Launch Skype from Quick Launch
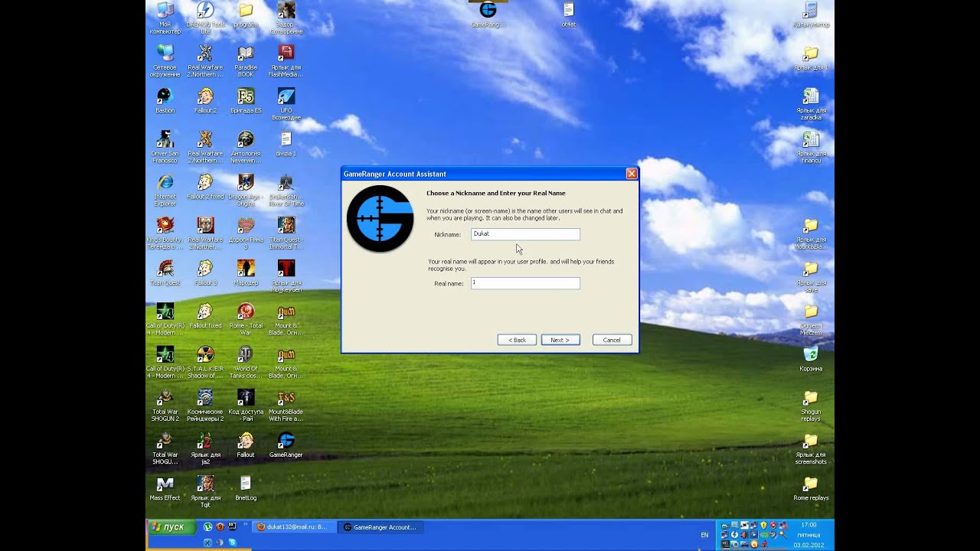This screenshot has width=980, height=551. tap(232, 543)
